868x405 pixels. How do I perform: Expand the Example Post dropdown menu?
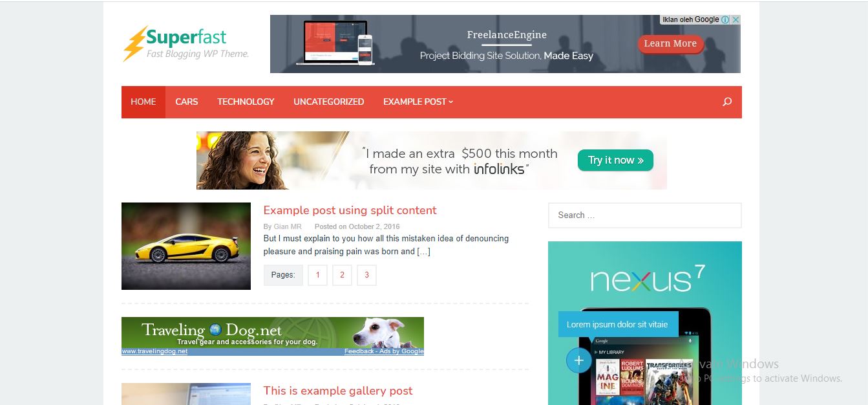click(x=418, y=102)
